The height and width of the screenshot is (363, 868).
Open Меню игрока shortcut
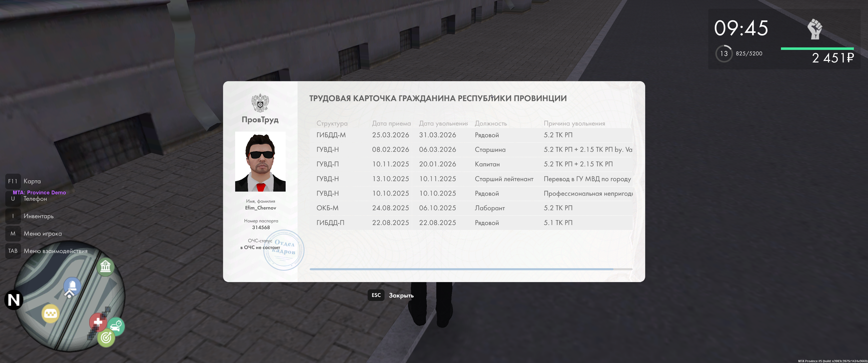coord(42,234)
